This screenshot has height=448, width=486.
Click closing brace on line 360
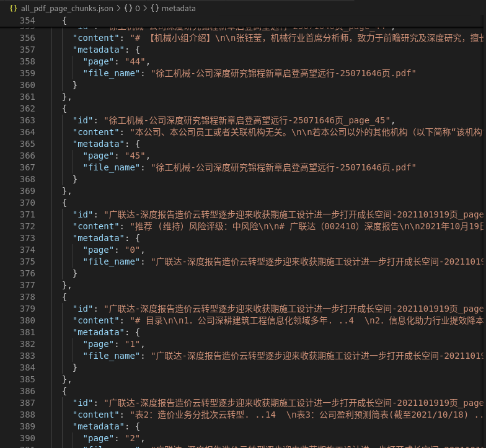[74, 86]
